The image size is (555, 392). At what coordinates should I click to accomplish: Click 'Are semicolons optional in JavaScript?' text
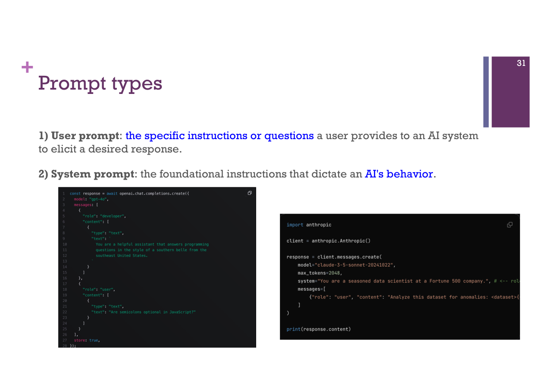coord(152,312)
